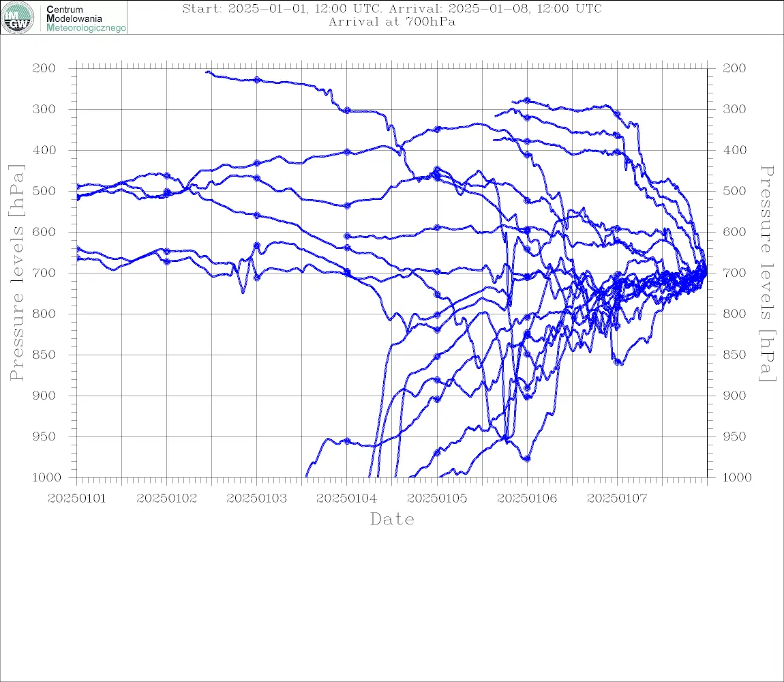Screen dimensions: 784x682
Task: Click right axis label 950
Action: click(734, 436)
